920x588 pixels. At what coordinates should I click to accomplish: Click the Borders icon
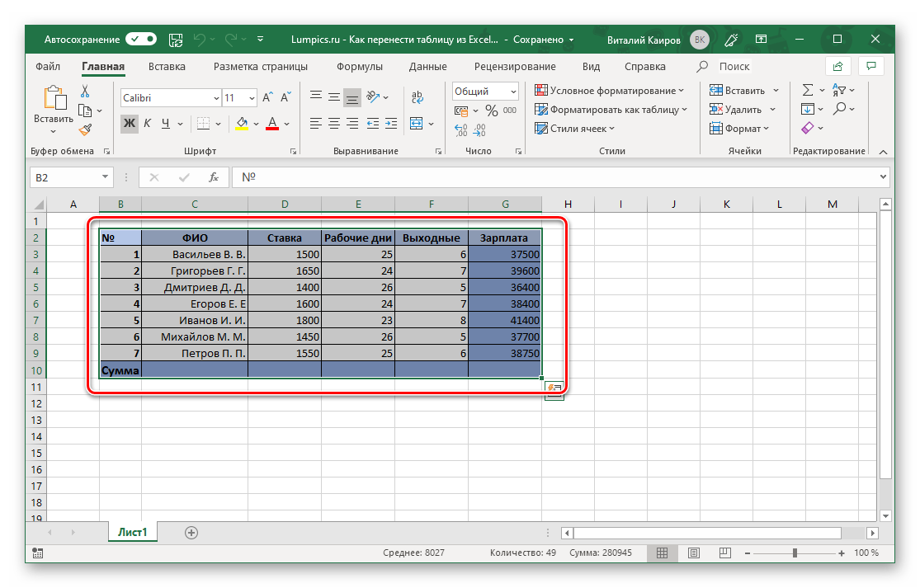(x=203, y=124)
